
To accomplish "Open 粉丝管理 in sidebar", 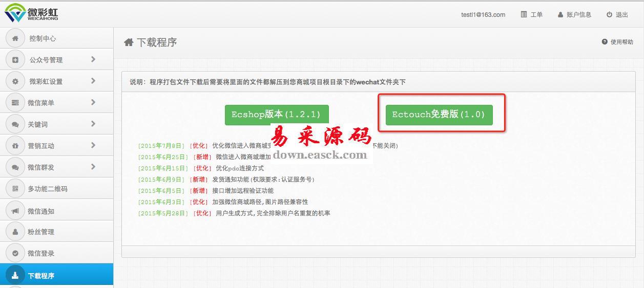I will 56,232.
